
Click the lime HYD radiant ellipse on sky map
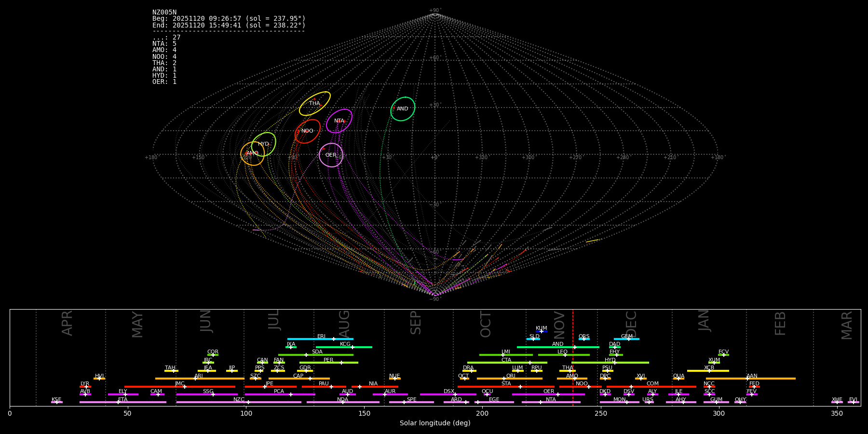(264, 144)
